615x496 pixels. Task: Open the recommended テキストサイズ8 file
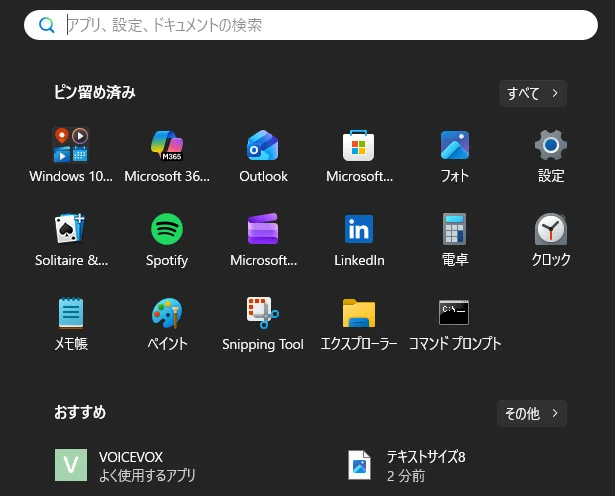pos(407,465)
